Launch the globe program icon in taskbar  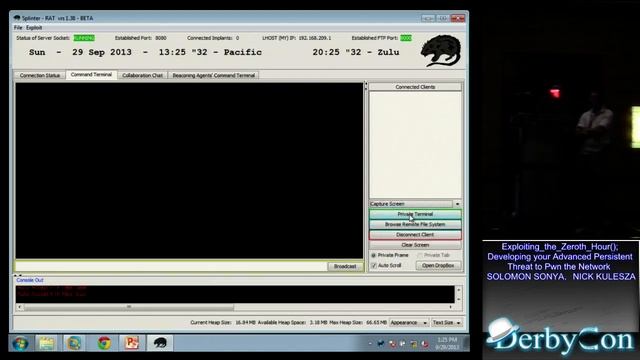(74, 343)
